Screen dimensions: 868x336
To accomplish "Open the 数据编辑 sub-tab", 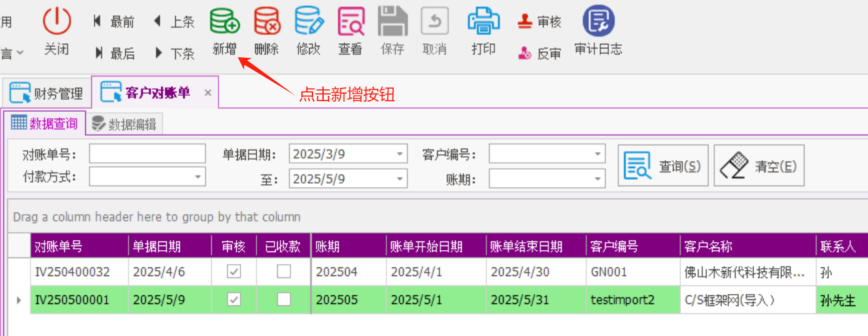I will pos(125,124).
